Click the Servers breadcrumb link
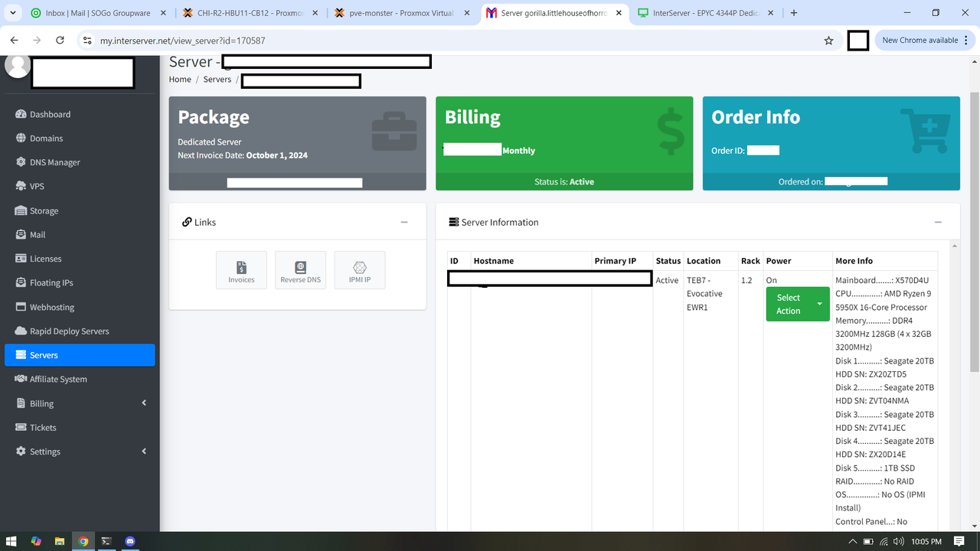980x551 pixels. pos(217,80)
